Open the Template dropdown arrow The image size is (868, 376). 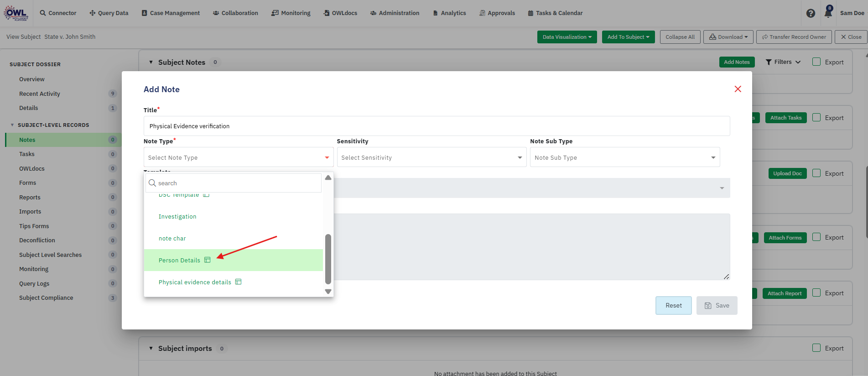(x=722, y=188)
